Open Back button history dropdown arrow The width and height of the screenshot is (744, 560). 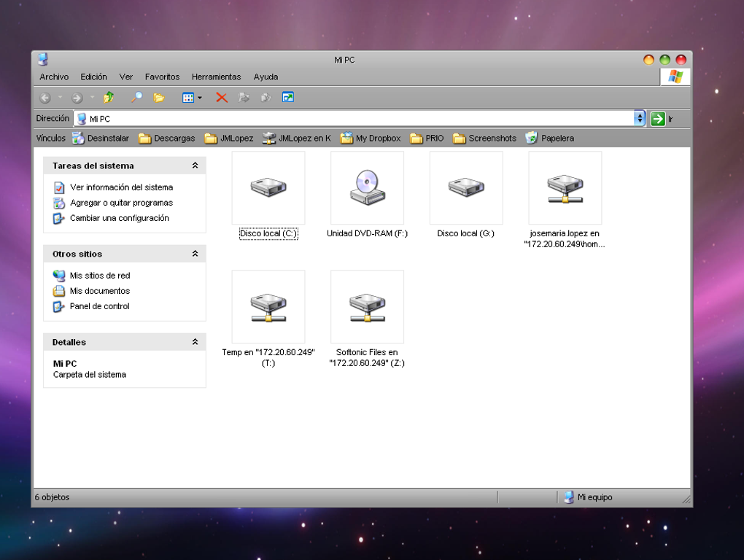[60, 98]
